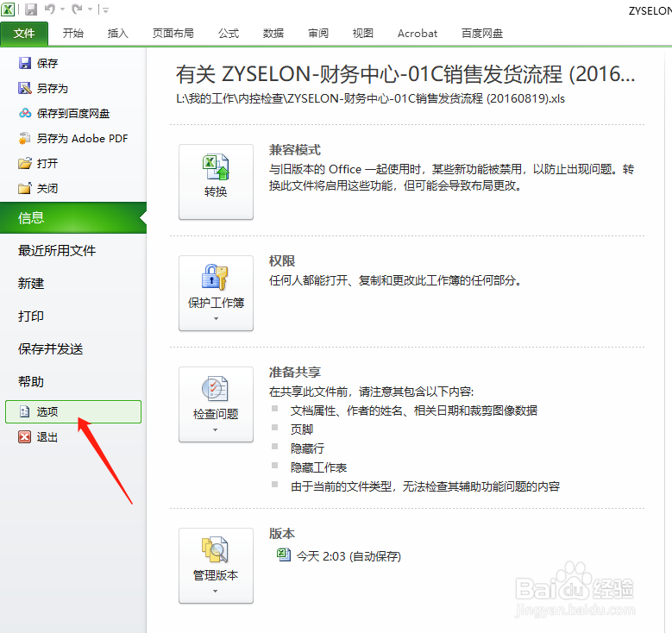Viewport: 672px width, 633px height.
Task: Select the 信息 backstage section
Action: pos(73,217)
